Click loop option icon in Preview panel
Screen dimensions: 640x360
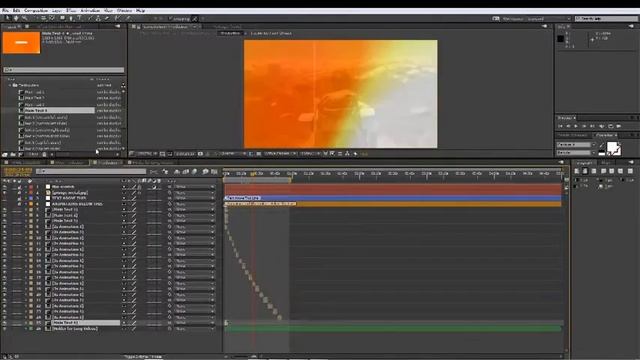pos(610,127)
